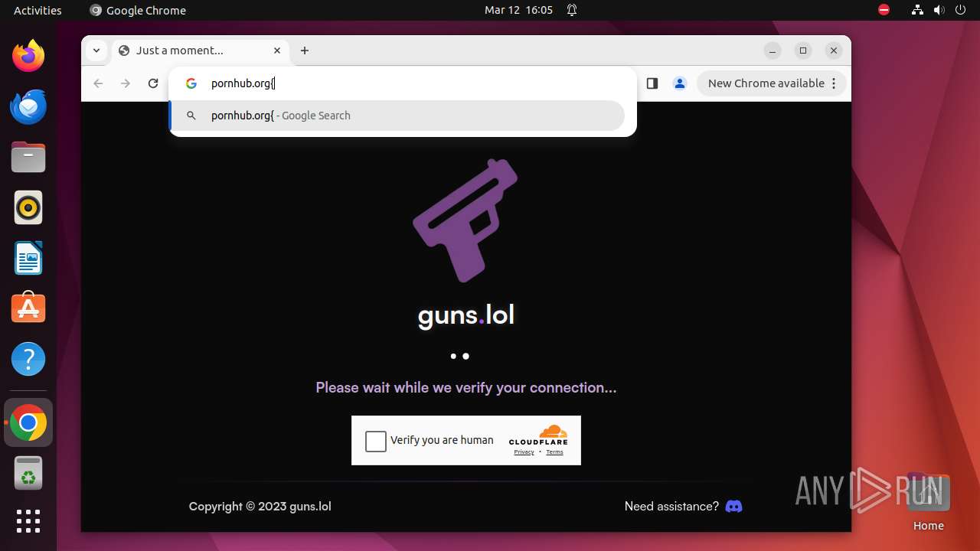The height and width of the screenshot is (551, 980).
Task: Select the Just a moment... tab
Action: point(201,51)
